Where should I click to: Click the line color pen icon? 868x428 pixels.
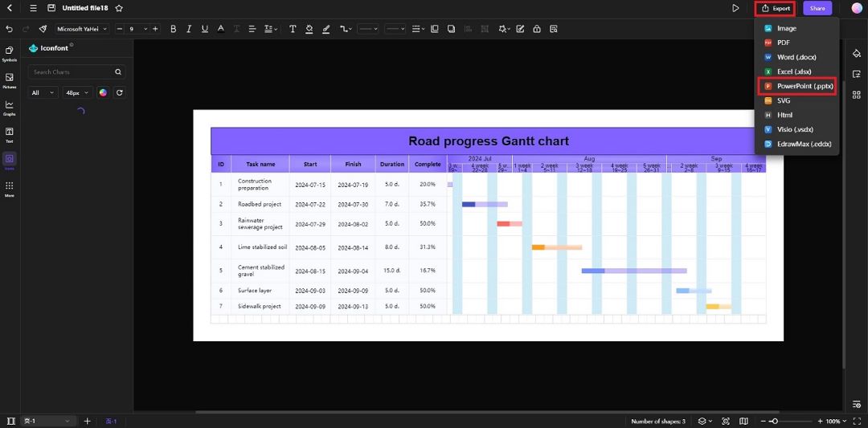[x=326, y=29]
